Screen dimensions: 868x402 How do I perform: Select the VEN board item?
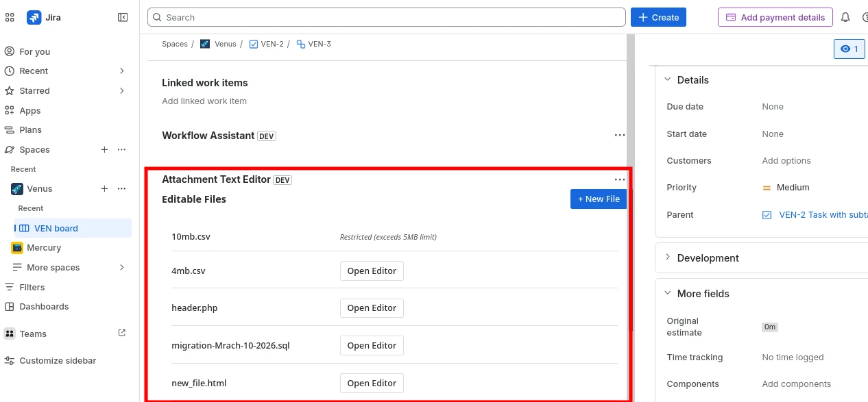click(73, 228)
